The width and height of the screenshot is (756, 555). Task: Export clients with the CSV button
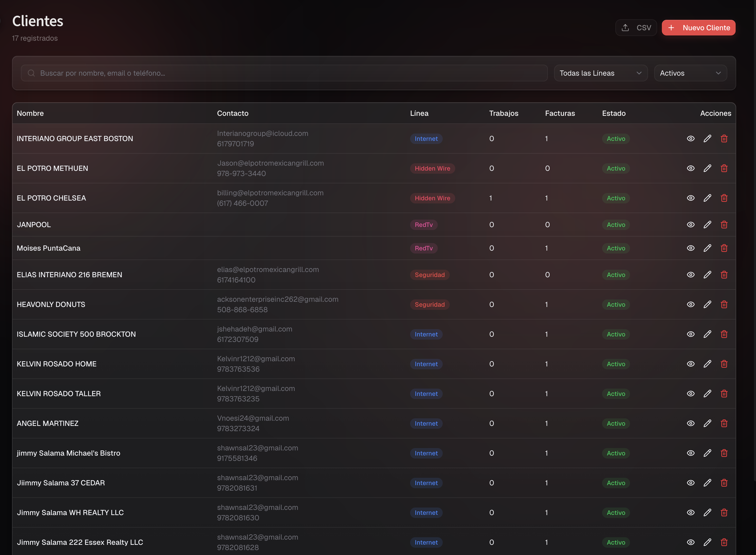(636, 28)
